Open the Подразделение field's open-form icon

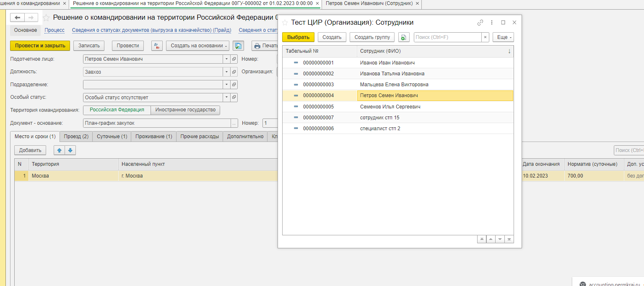coord(234,85)
